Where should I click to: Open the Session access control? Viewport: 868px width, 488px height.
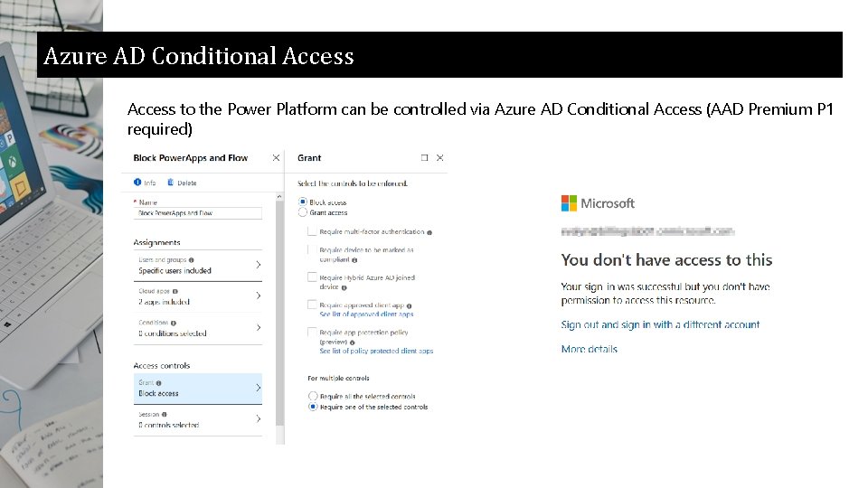(258, 419)
